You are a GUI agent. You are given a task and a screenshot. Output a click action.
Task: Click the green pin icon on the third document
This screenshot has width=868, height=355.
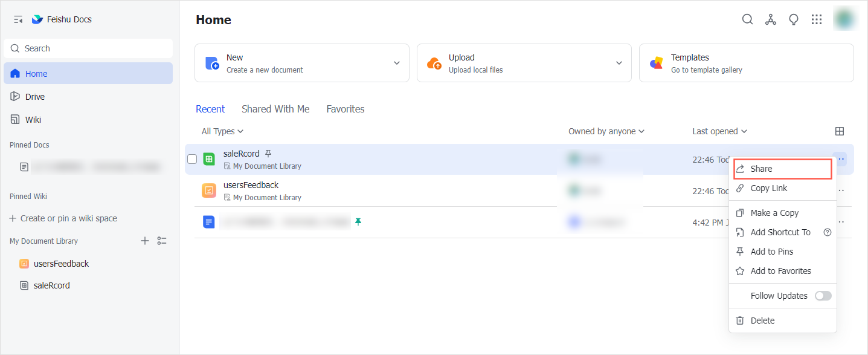pos(358,222)
